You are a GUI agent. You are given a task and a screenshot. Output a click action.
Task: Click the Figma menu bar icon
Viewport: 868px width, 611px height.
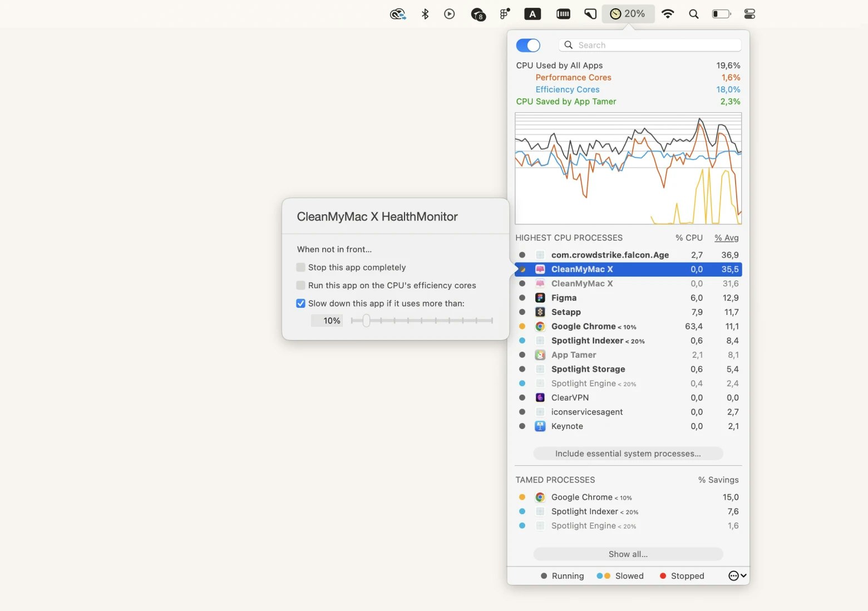pos(505,14)
